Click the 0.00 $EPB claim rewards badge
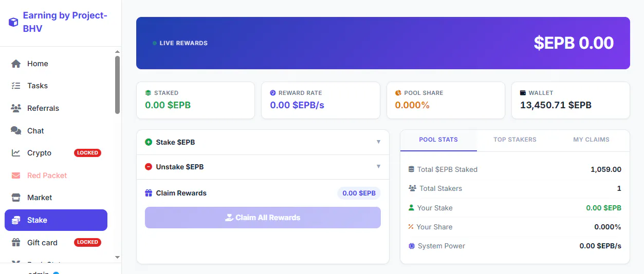This screenshot has height=274, width=644. (x=359, y=193)
